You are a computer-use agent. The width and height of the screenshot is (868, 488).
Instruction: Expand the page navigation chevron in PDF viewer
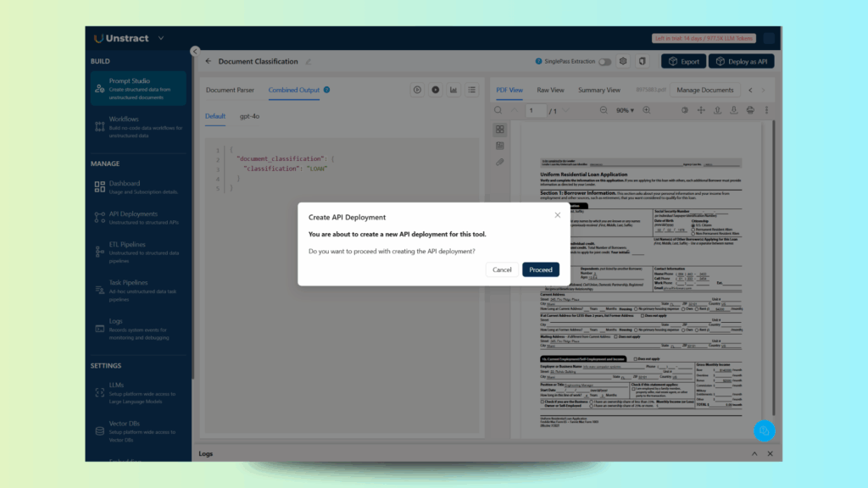565,110
